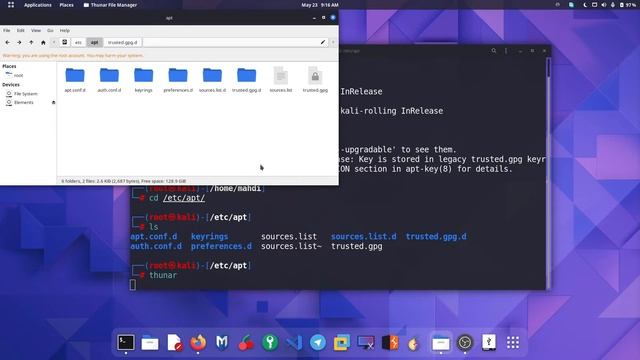Select the sources.list.d folder
This screenshot has height=360, width=640.
[x=212, y=80]
